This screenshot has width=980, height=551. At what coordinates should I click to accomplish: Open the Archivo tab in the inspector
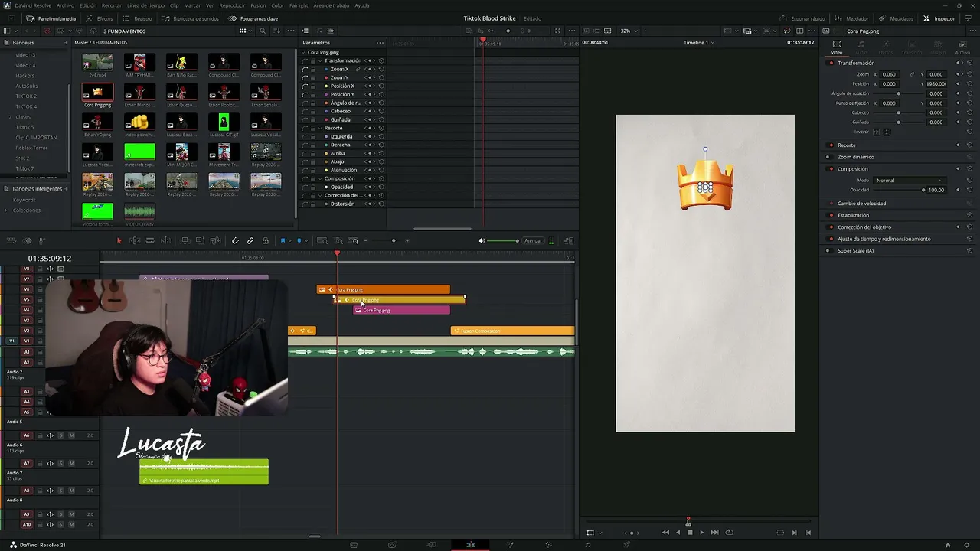(962, 47)
